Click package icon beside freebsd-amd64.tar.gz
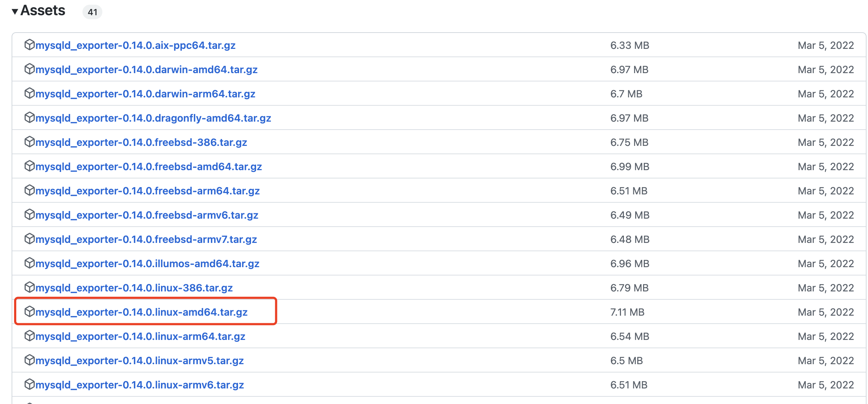This screenshot has height=404, width=868. tap(29, 166)
